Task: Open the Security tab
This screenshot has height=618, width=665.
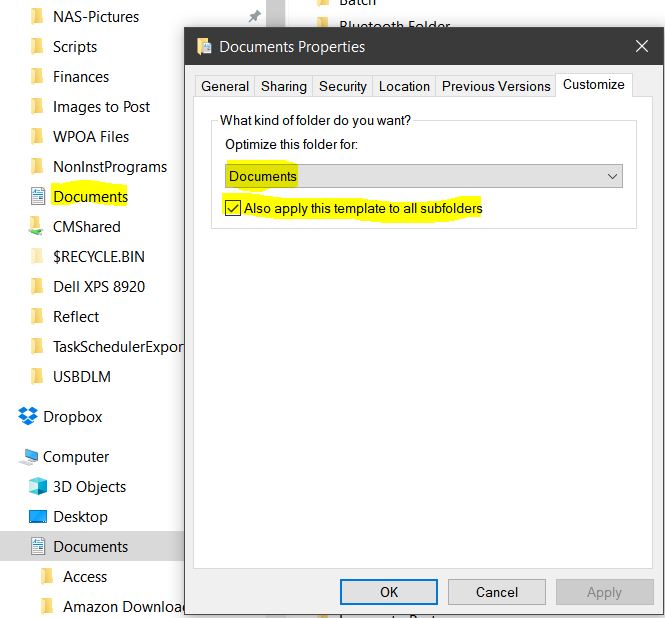Action: pos(342,86)
